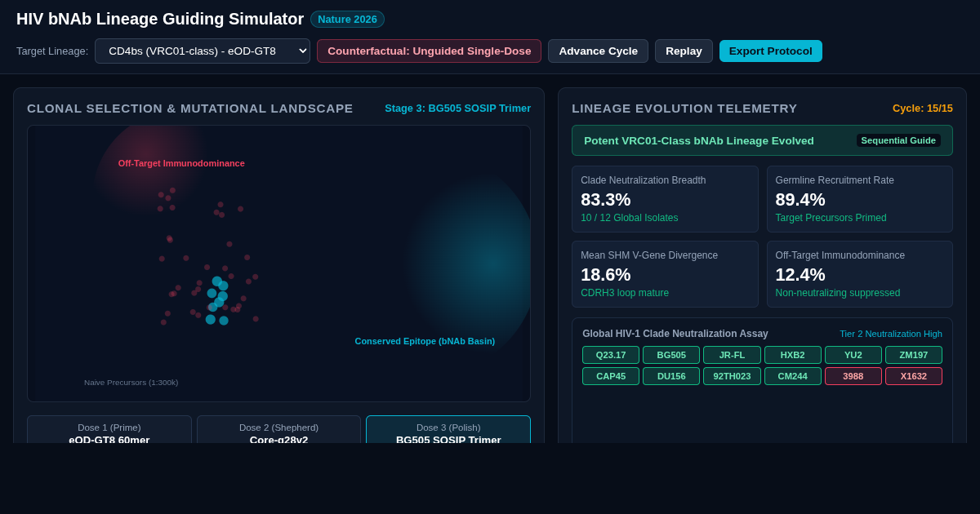Click the 92TH023 isolate cell
The height and width of the screenshot is (514, 980).
[732, 376]
